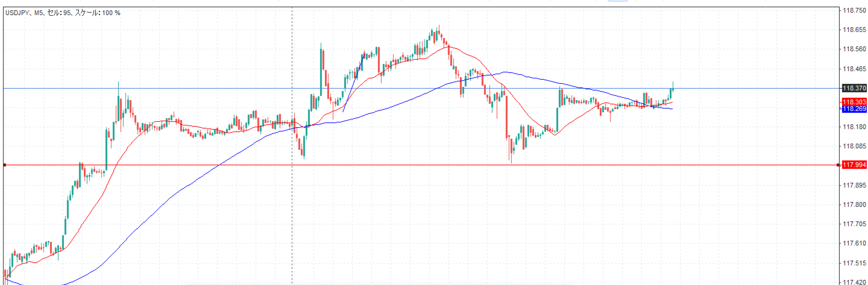Click the 118.085 price scale label
The image size is (868, 285).
[854, 146]
